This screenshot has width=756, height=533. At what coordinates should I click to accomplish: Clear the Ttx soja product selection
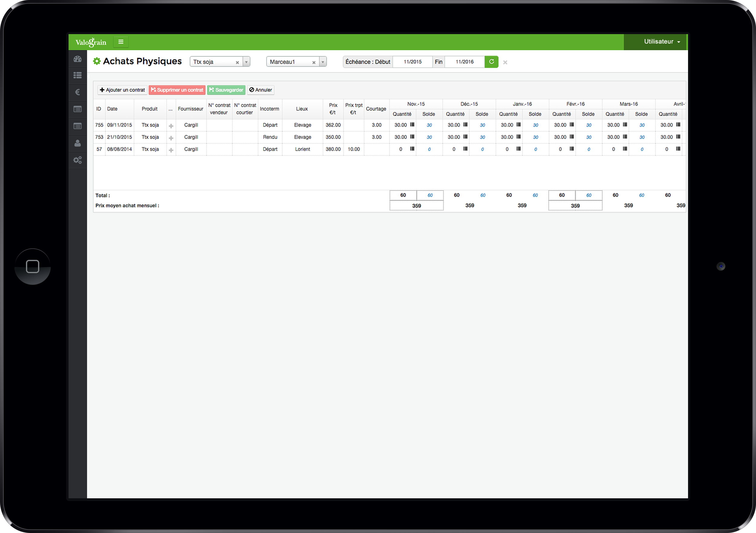(x=237, y=62)
